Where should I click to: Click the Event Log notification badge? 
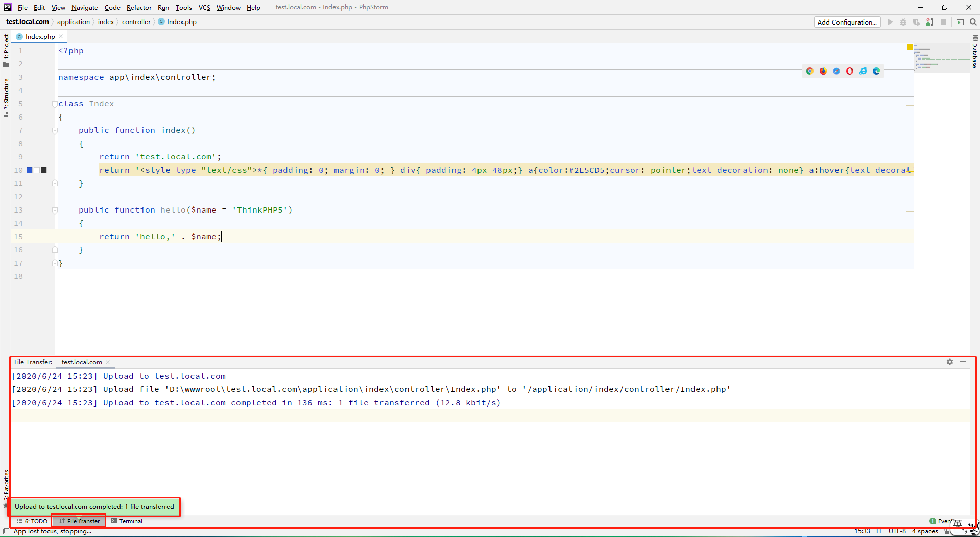point(933,521)
